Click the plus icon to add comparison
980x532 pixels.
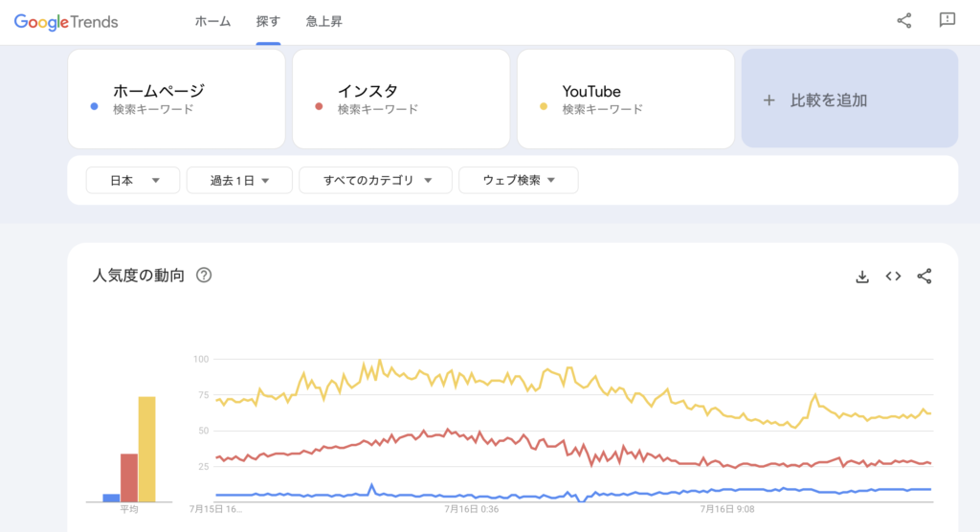768,100
